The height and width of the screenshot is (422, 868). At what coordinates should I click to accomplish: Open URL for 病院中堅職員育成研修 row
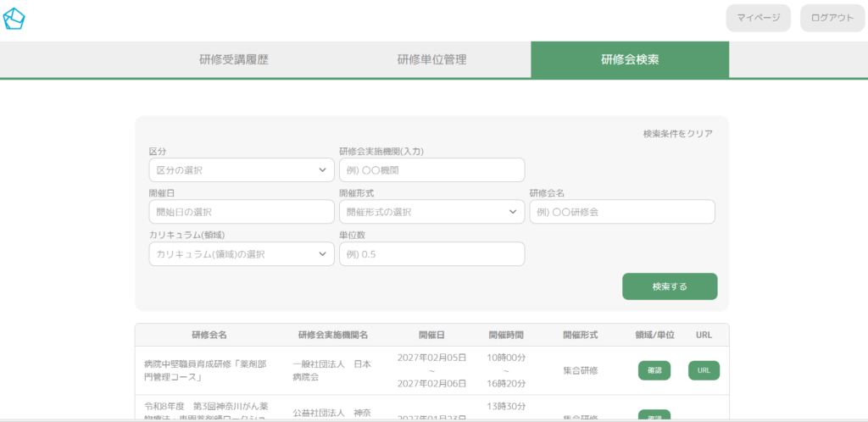704,370
